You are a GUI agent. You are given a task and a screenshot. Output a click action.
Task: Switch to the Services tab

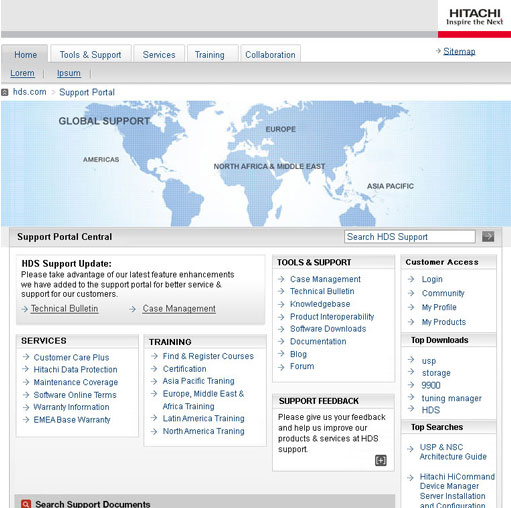159,54
